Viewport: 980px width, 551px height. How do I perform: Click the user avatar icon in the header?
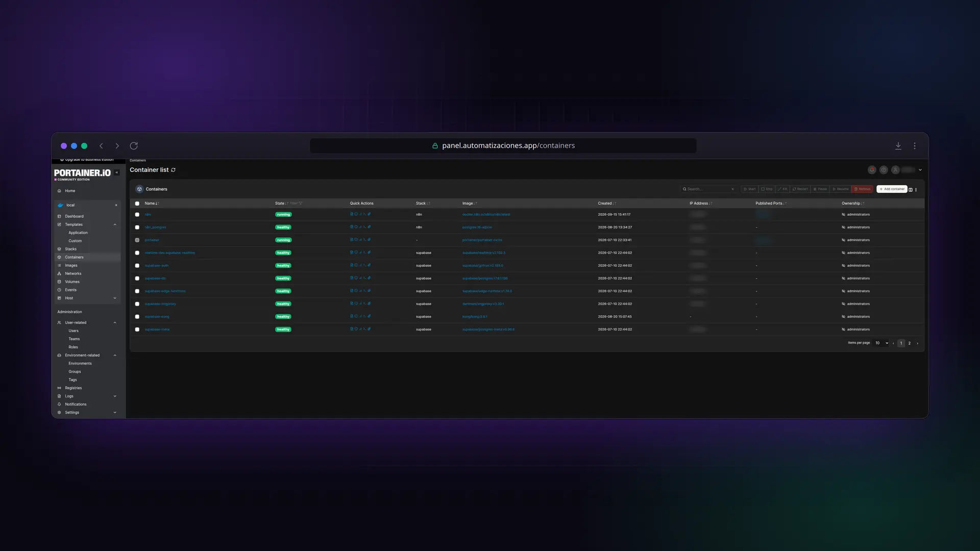(895, 170)
